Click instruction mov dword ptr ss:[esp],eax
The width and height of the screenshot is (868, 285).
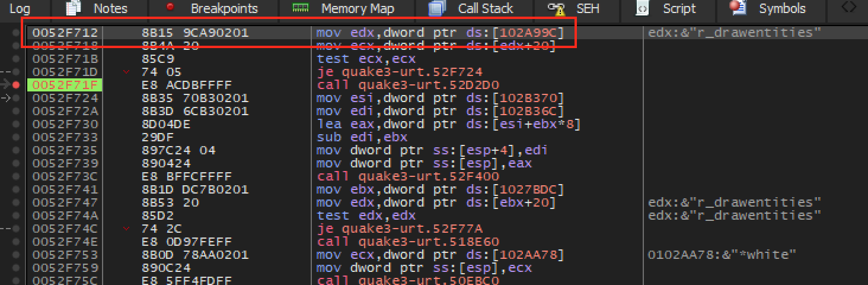click(424, 163)
